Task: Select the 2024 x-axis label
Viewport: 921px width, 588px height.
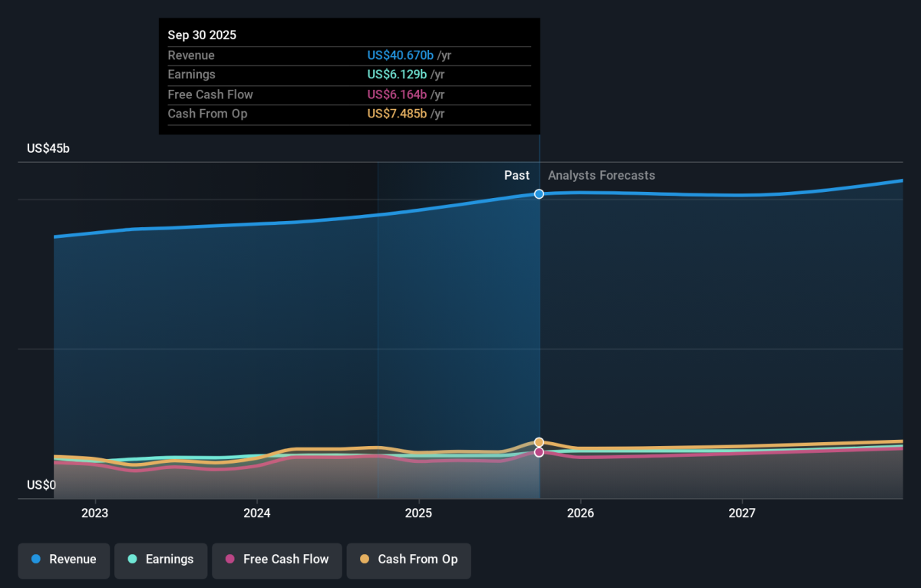Action: point(256,512)
